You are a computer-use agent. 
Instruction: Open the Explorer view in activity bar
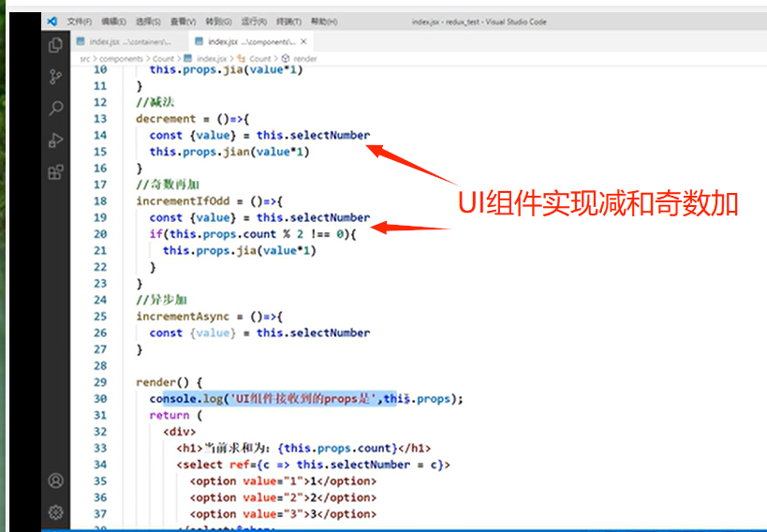click(56, 46)
